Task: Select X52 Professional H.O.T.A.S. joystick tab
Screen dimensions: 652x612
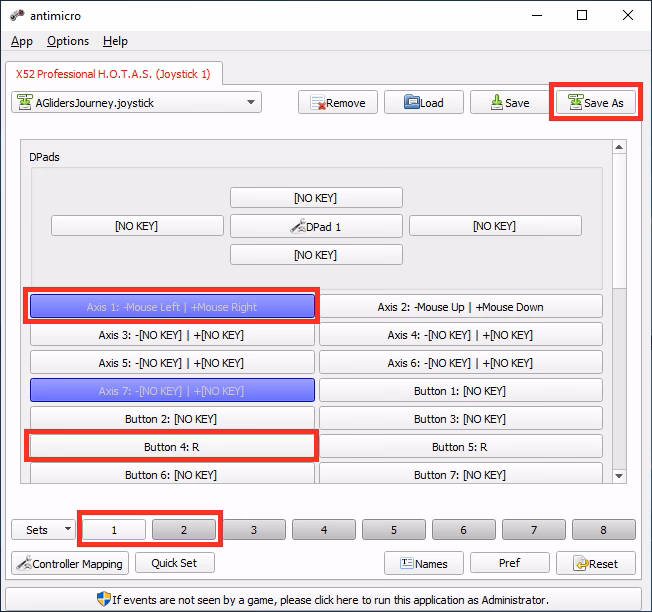Action: pyautogui.click(x=114, y=74)
